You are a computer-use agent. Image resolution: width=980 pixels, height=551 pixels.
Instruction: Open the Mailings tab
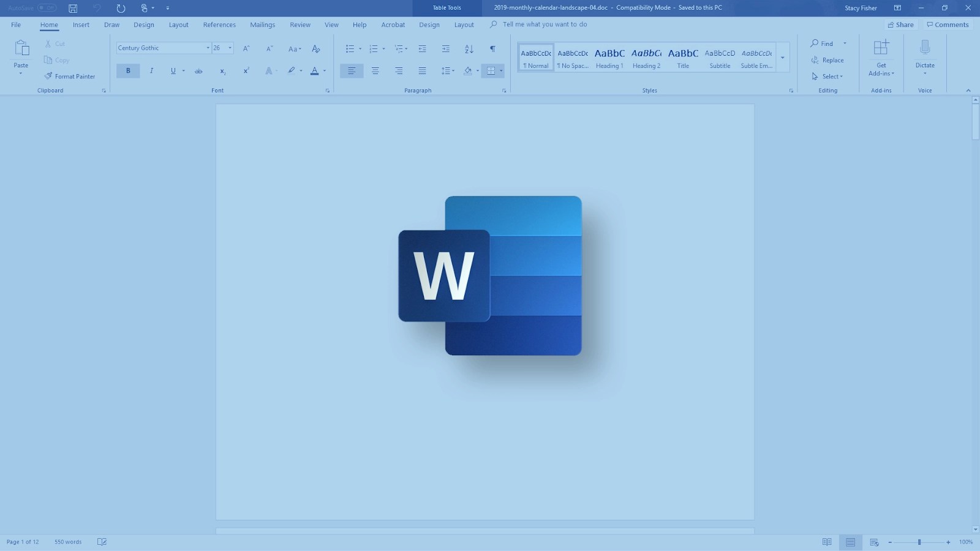click(x=262, y=24)
